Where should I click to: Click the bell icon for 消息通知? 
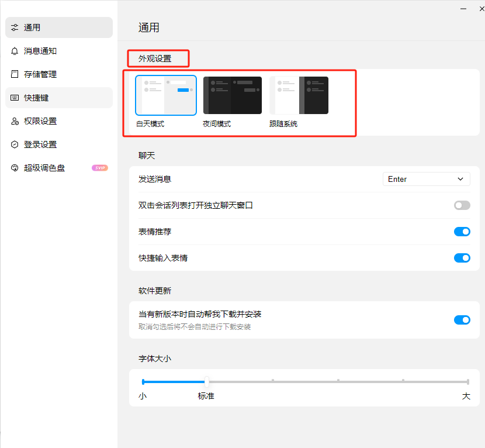point(15,51)
